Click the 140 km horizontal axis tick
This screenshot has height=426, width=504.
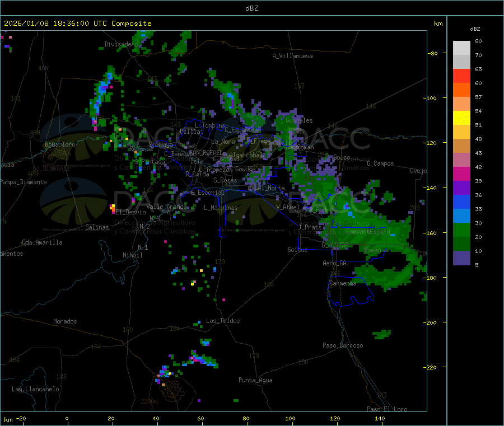coord(380,418)
